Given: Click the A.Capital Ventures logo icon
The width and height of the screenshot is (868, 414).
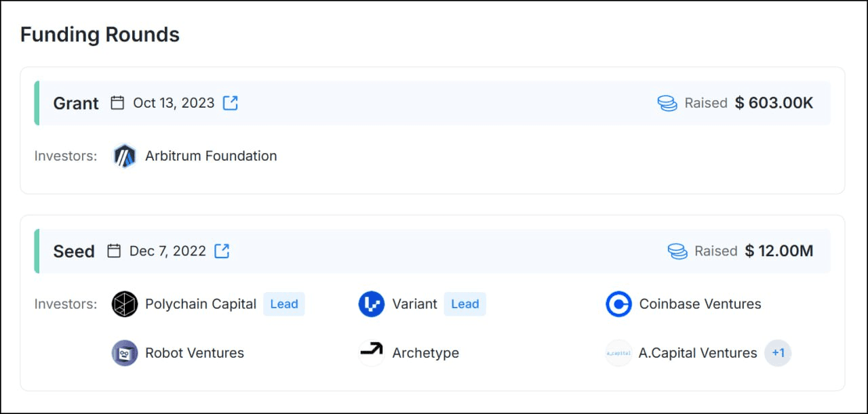Looking at the screenshot, I should [618, 353].
